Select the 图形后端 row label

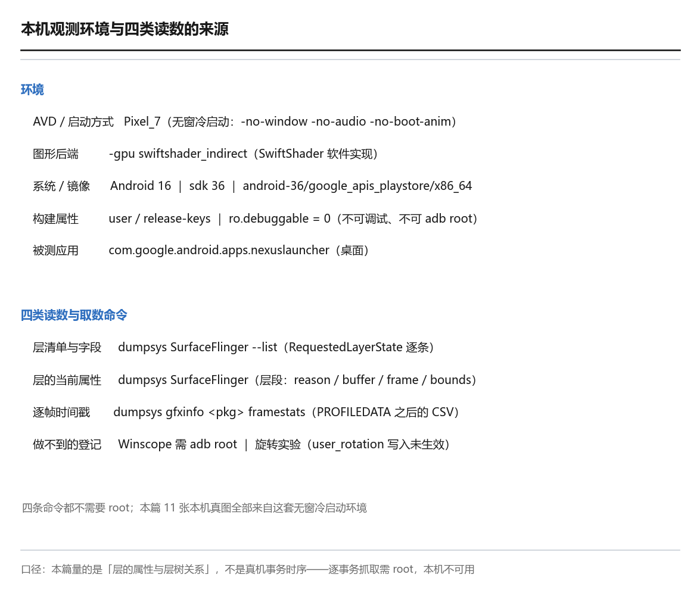click(55, 154)
